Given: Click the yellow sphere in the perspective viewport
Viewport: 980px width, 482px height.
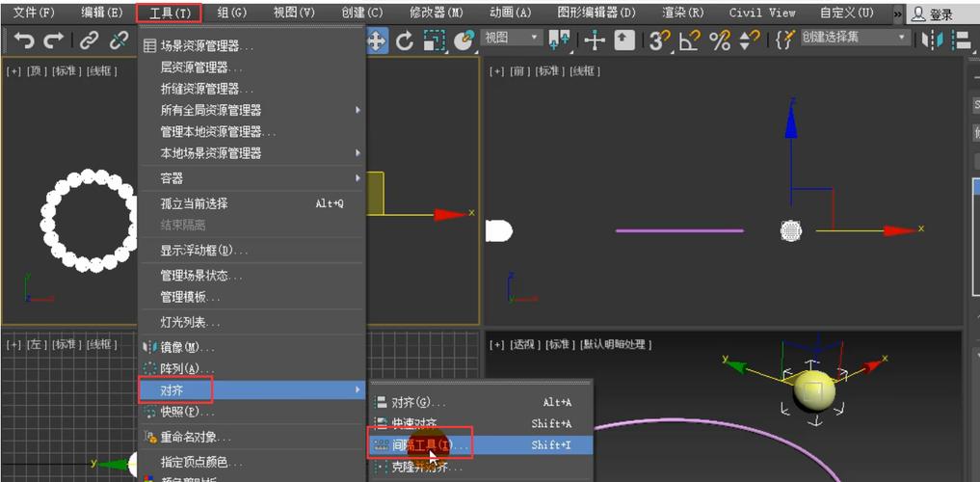Looking at the screenshot, I should pos(814,388).
